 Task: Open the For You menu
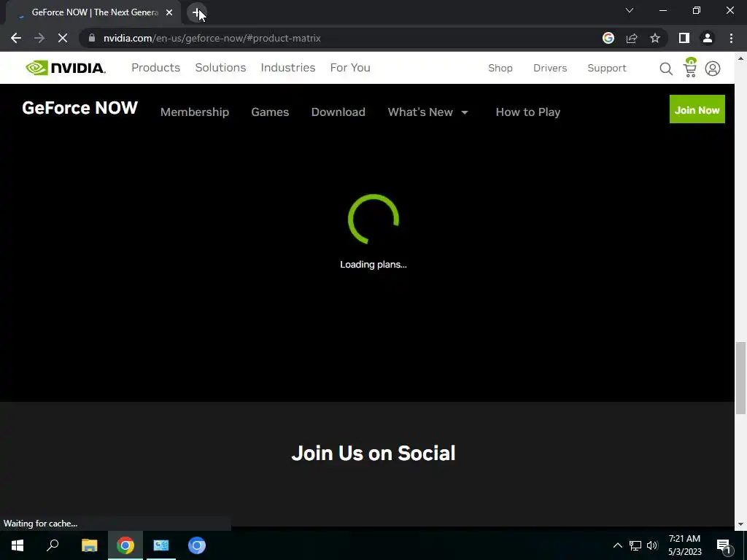350,68
